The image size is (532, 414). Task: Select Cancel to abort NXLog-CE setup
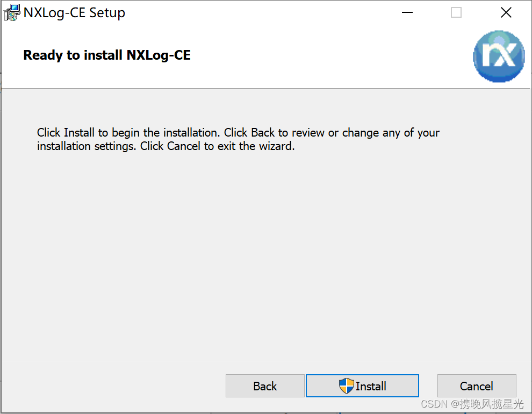476,386
